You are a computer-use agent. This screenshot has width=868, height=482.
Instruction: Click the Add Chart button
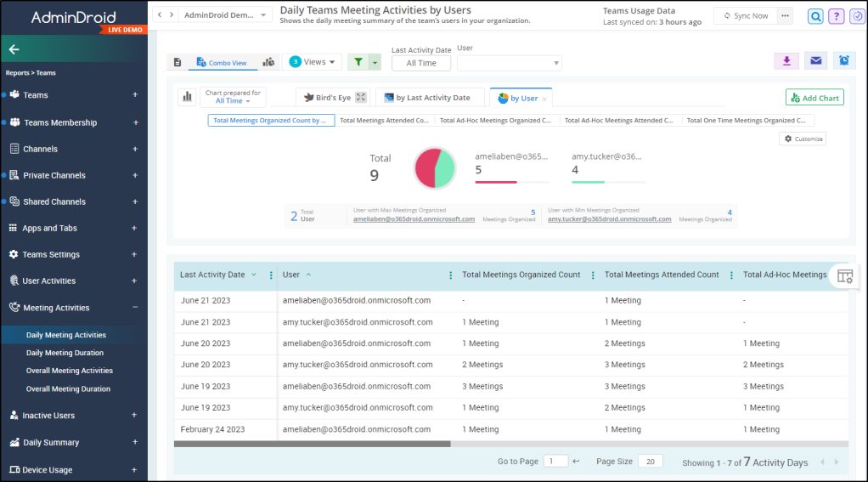click(814, 98)
